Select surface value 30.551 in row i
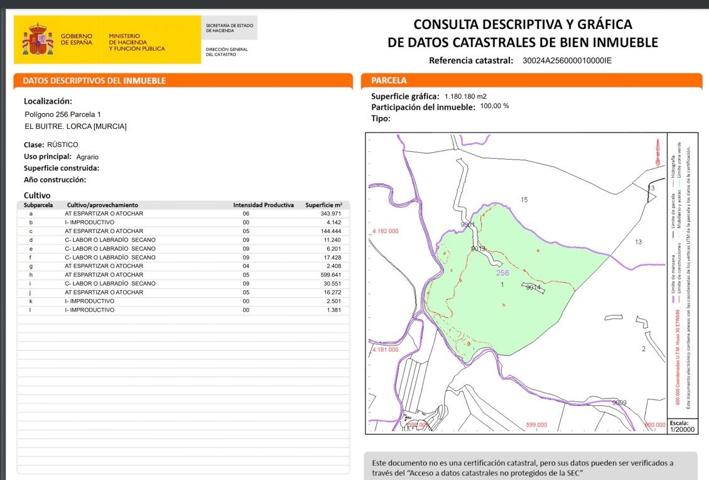 click(332, 283)
